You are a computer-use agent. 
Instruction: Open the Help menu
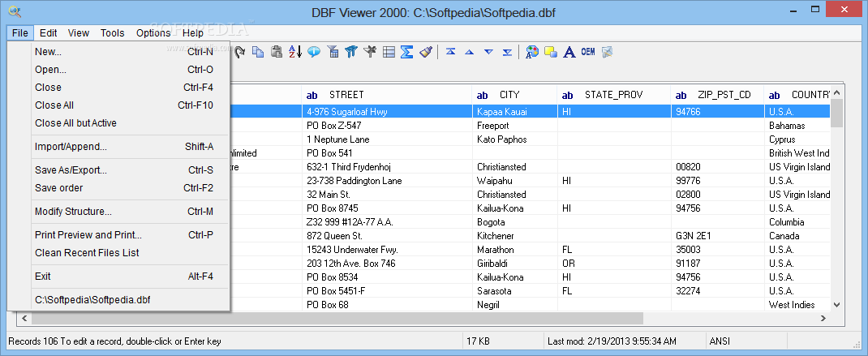coord(192,32)
